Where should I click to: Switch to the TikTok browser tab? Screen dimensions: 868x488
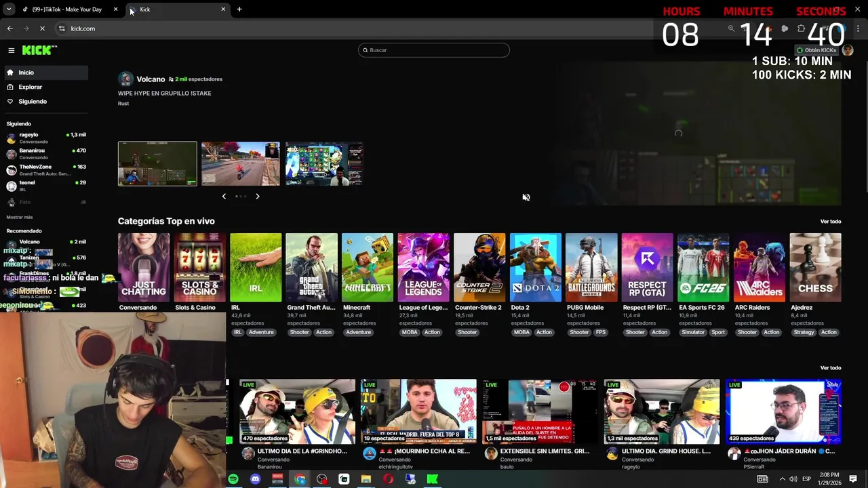(x=68, y=9)
